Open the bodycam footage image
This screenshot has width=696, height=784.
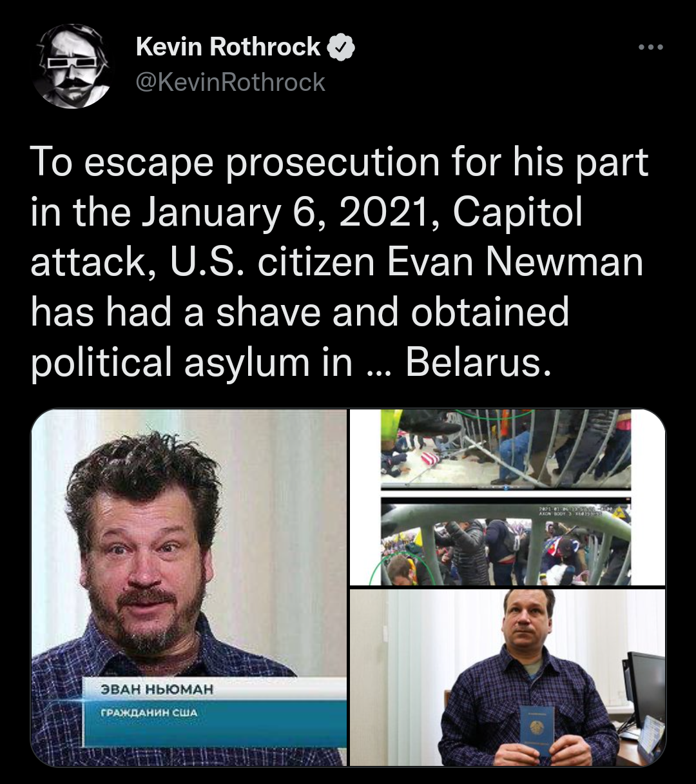pos(507,497)
